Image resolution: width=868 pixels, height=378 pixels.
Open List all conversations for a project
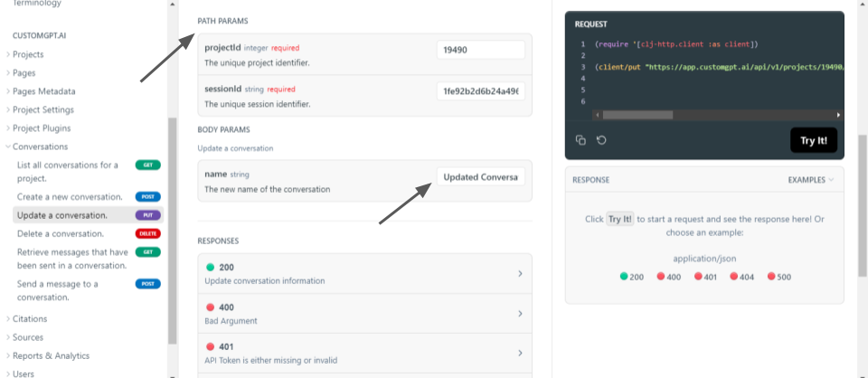68,172
